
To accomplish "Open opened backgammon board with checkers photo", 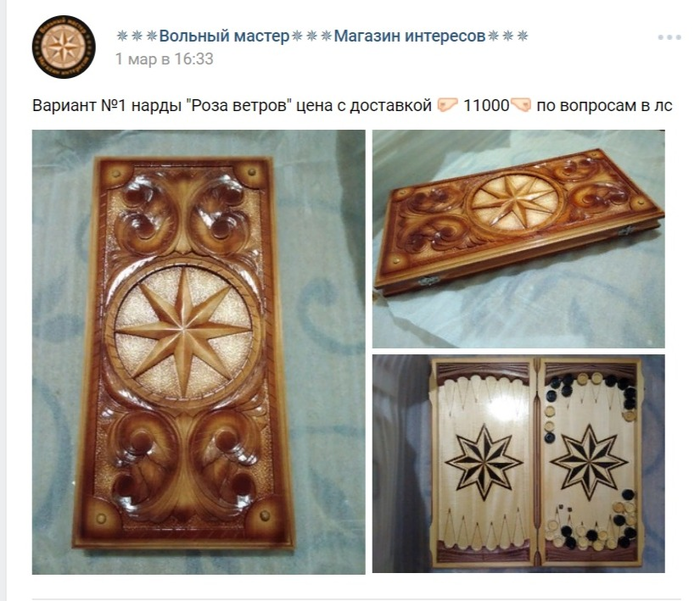I will [519, 463].
